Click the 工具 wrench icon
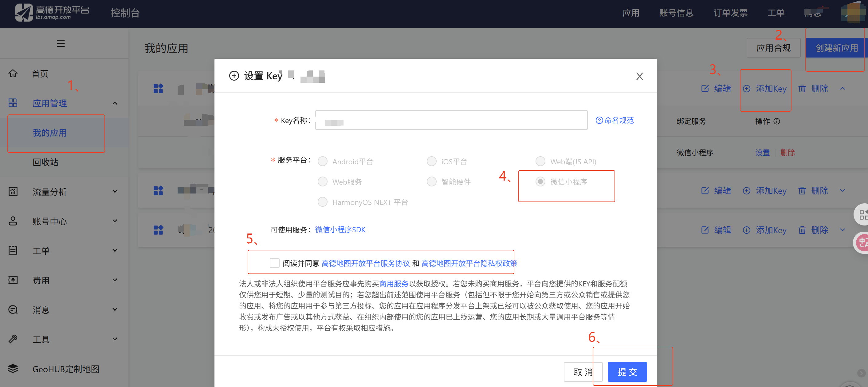The width and height of the screenshot is (868, 387). pyautogui.click(x=13, y=339)
